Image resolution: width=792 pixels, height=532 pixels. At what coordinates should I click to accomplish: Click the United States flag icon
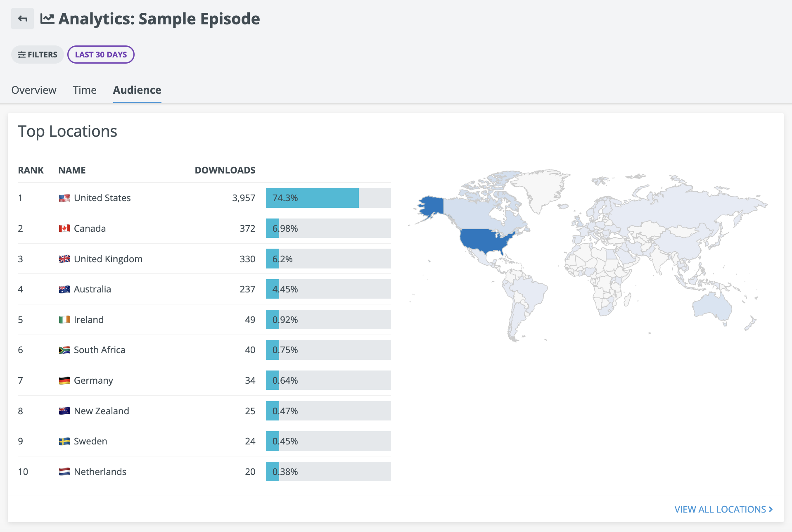(x=64, y=198)
